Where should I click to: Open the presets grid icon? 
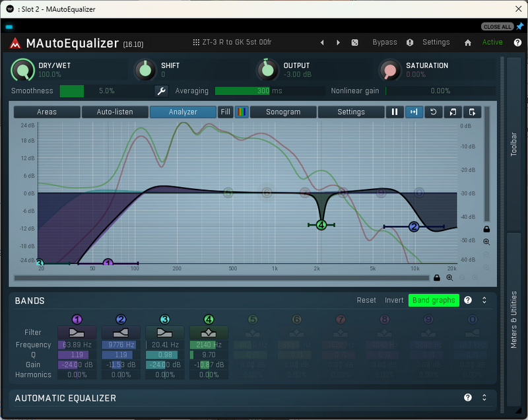click(196, 42)
